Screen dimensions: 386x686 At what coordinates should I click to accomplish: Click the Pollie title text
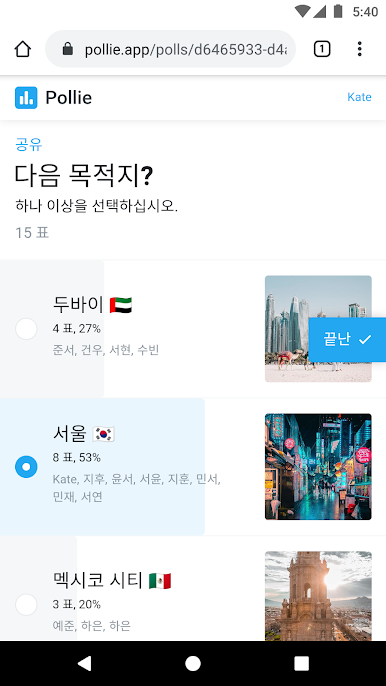pyautogui.click(x=69, y=98)
